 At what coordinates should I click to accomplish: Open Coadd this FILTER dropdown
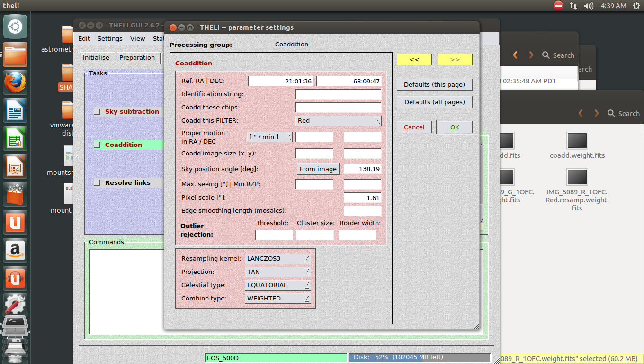pos(338,120)
